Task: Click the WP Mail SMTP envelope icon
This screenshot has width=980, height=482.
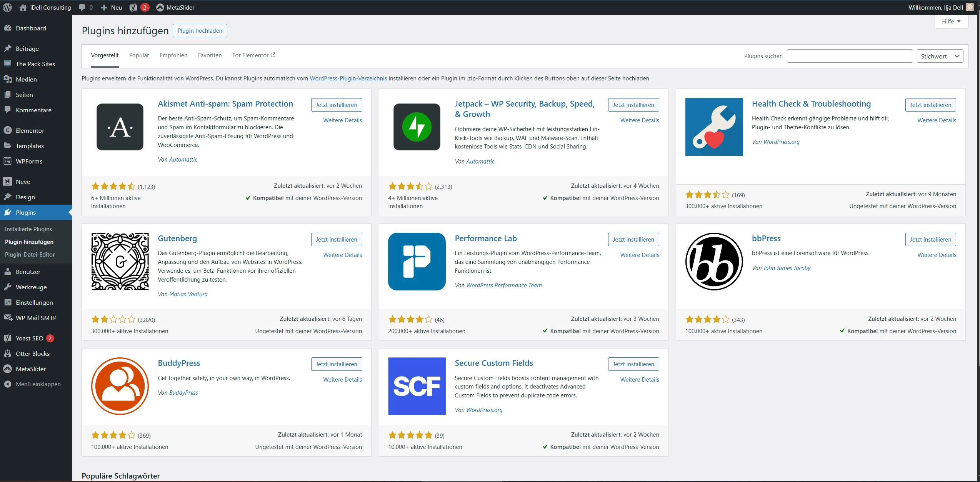Action: pos(8,318)
